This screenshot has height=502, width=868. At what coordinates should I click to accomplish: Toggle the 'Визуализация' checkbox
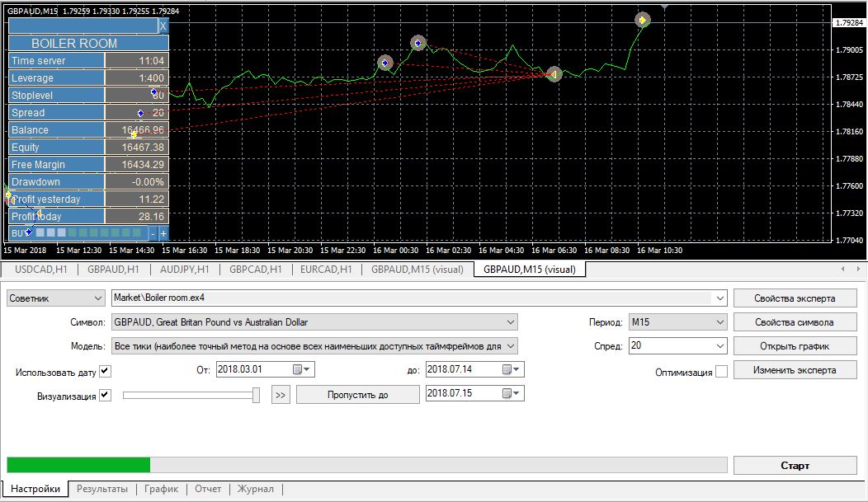pos(105,396)
